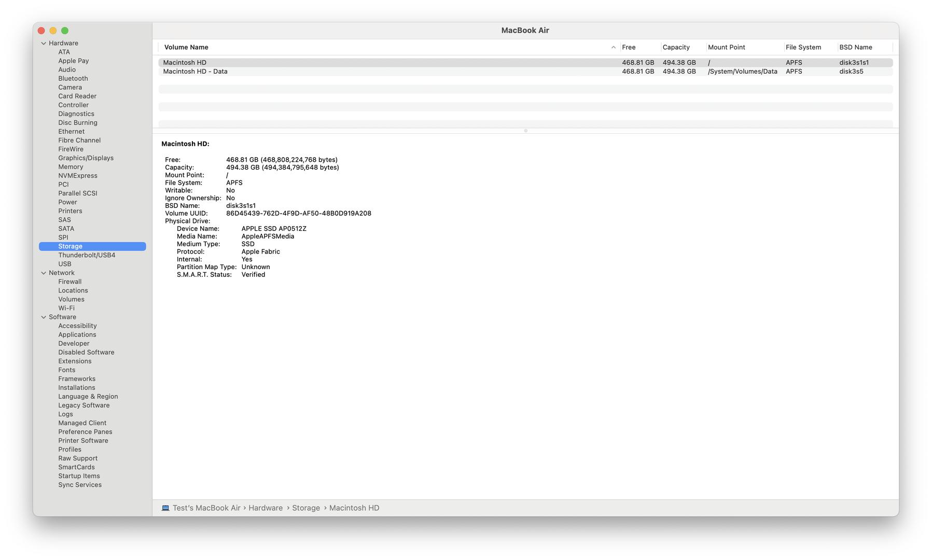Select Preference Panes item
The height and width of the screenshot is (560, 932).
point(85,432)
